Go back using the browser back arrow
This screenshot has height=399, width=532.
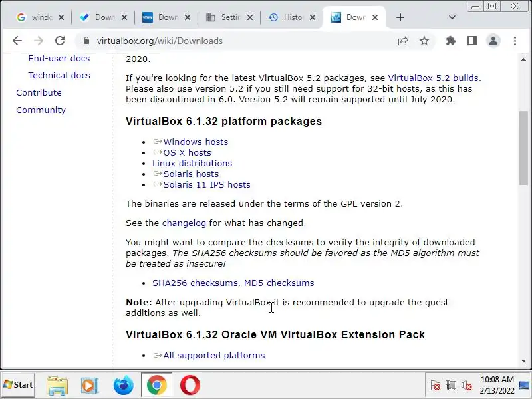(17, 41)
